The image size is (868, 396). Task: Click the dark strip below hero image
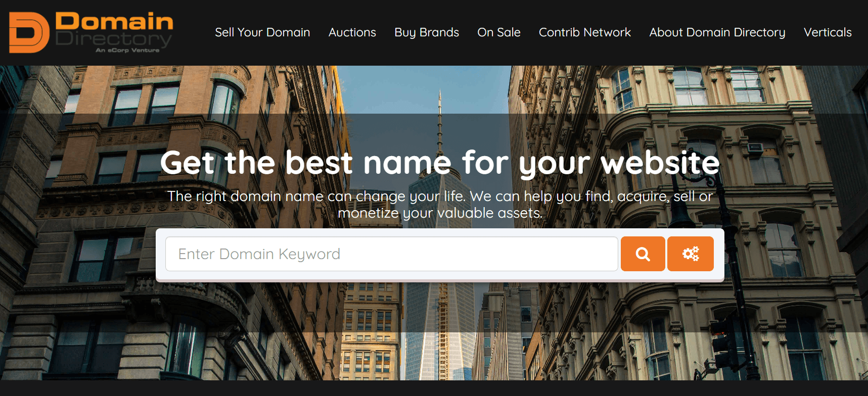point(434,388)
